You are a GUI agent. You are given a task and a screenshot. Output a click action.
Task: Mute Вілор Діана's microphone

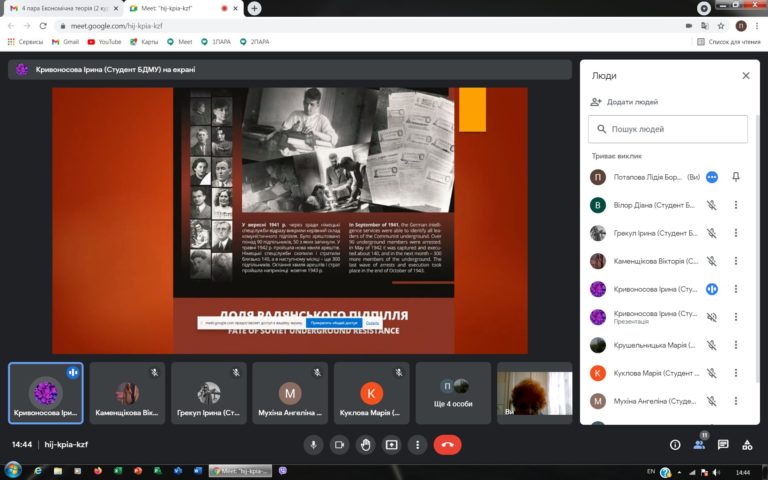pyautogui.click(x=712, y=205)
